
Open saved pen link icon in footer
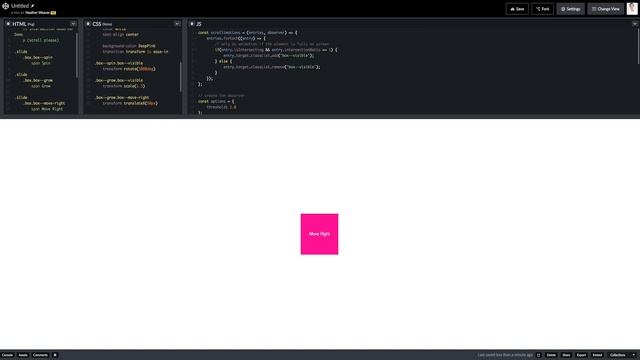click(x=538, y=355)
